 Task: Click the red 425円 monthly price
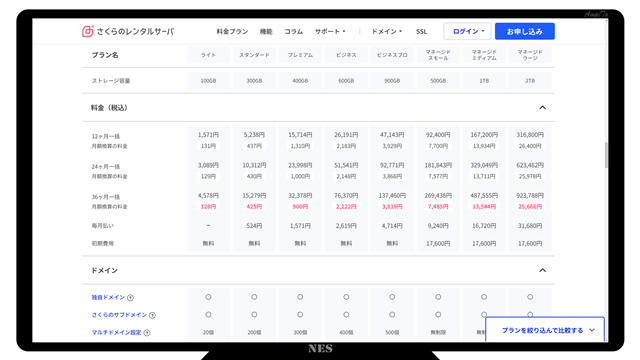(x=254, y=207)
